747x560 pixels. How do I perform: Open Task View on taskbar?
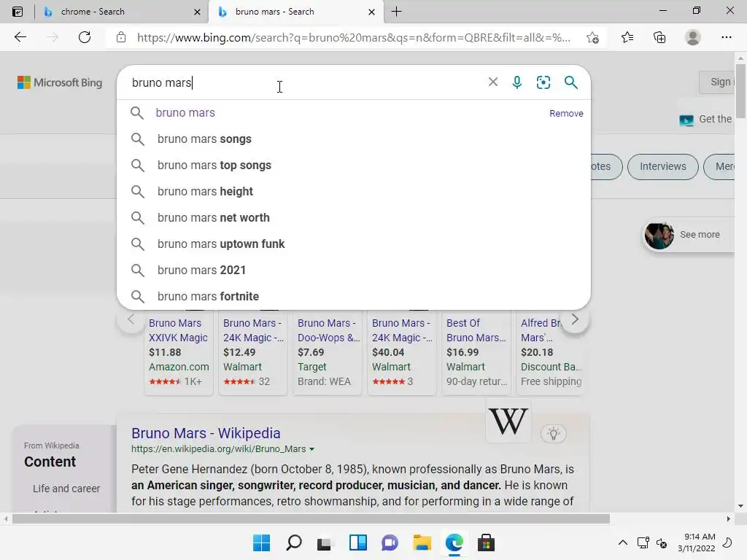click(325, 542)
